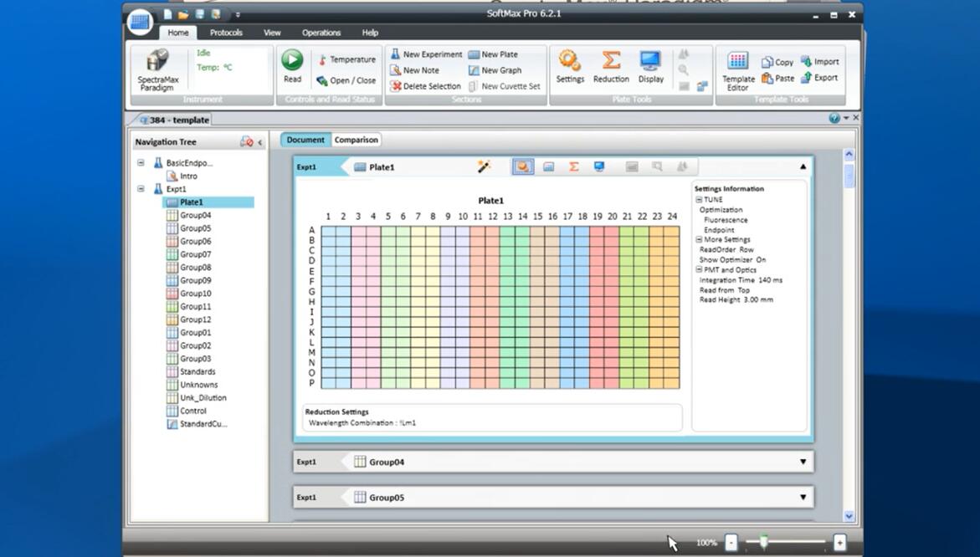Click the monitor display icon in Plate1 header
The width and height of the screenshot is (980, 557).
tap(598, 166)
